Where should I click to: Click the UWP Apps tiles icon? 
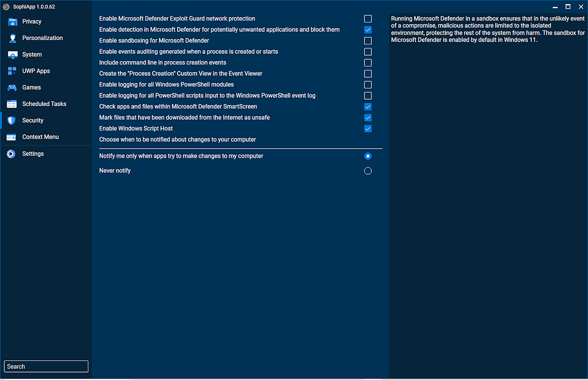[12, 71]
